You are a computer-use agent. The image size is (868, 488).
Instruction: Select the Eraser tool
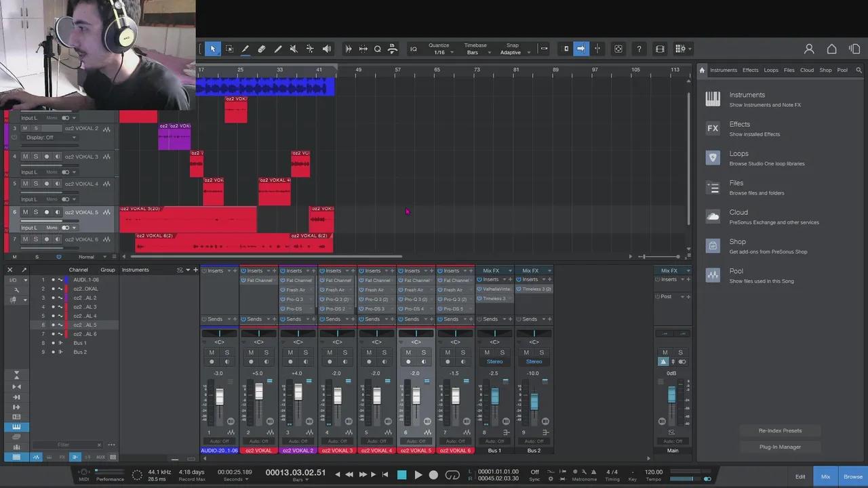coord(261,49)
